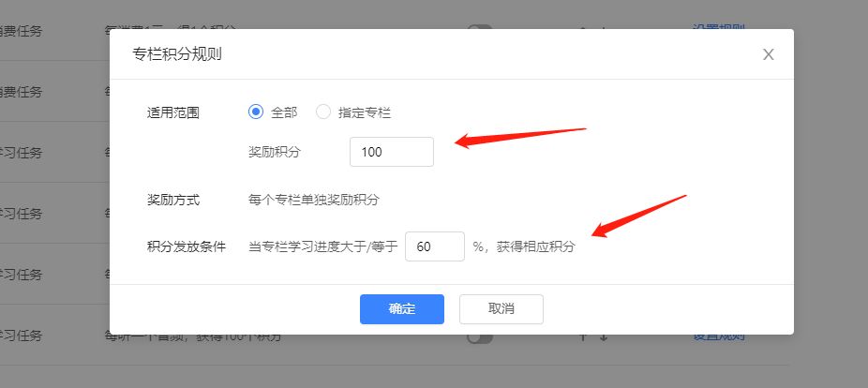Viewport: 868px width, 388px height.
Task: Click the 获得相应积分 text after percent
Action: click(535, 246)
